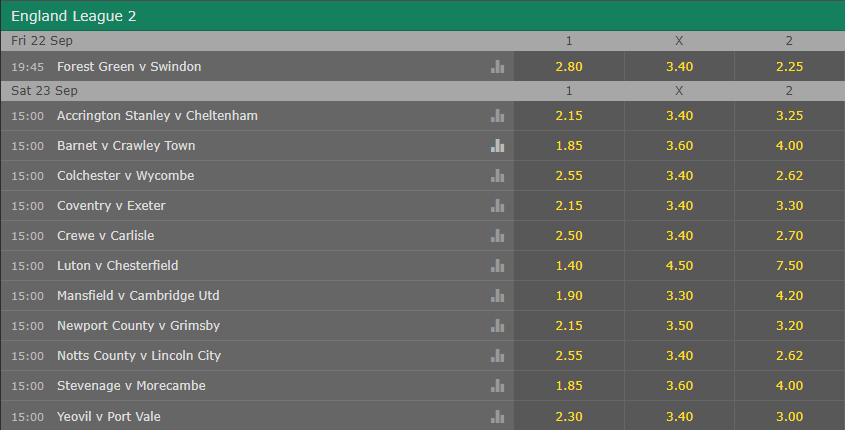Show statistics icon for Colchester v Wycombe
The width and height of the screenshot is (845, 430).
point(497,176)
